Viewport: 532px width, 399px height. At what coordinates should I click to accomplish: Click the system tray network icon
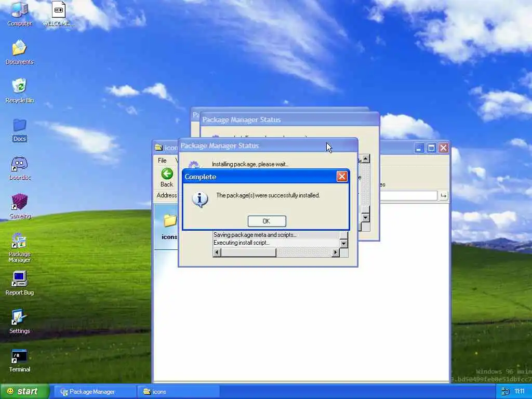(x=506, y=392)
